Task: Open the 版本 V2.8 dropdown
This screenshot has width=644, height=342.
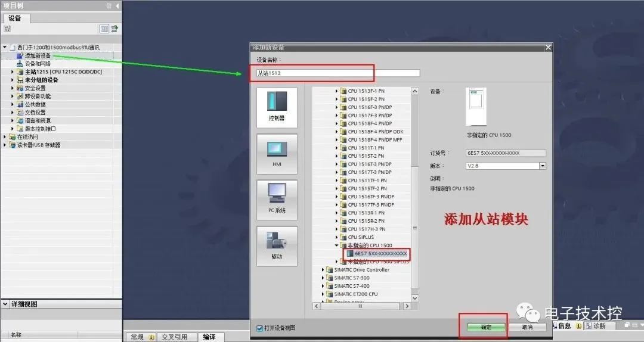Action: (x=543, y=166)
